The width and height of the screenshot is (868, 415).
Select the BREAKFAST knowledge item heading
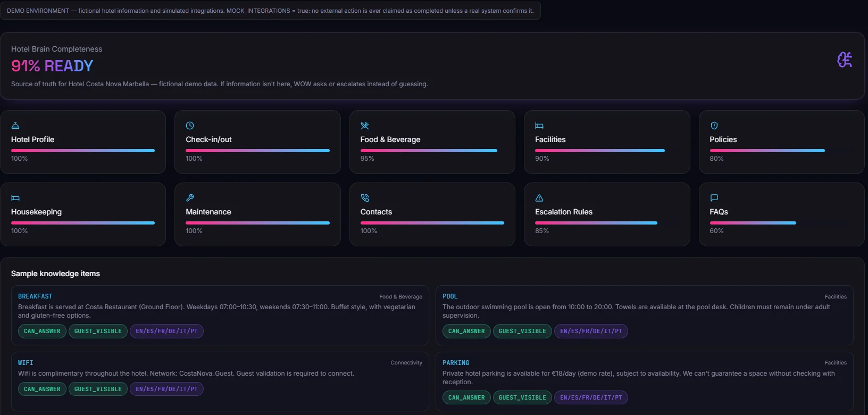(35, 296)
